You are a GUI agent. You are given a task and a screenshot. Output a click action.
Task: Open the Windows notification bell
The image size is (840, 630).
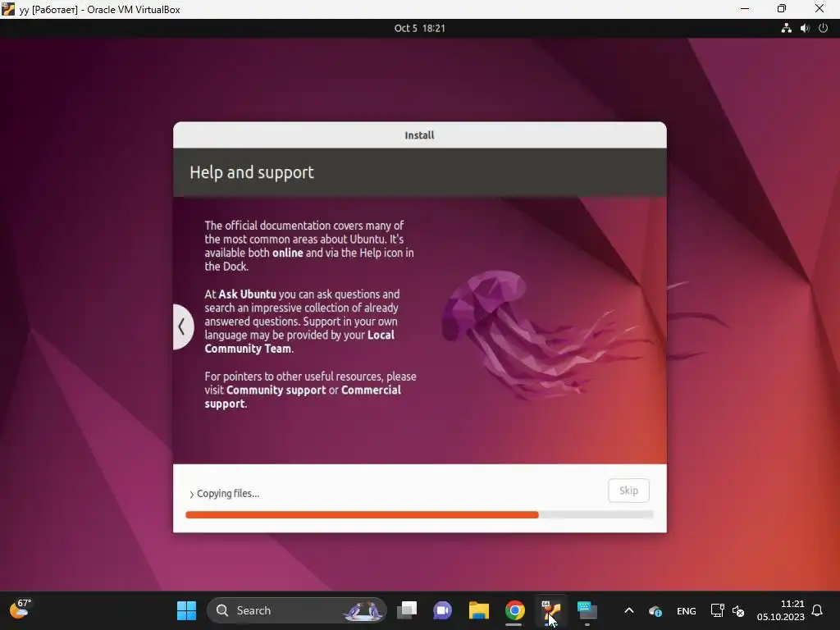pyautogui.click(x=818, y=610)
